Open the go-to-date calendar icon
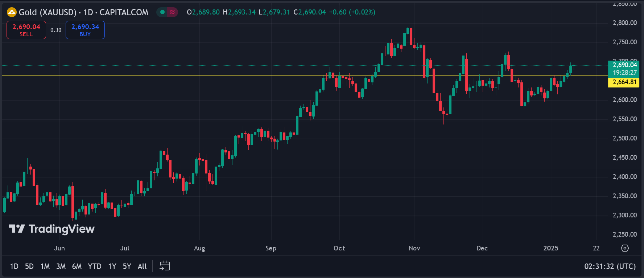Viewport: 644px width, 278px height. click(x=165, y=266)
